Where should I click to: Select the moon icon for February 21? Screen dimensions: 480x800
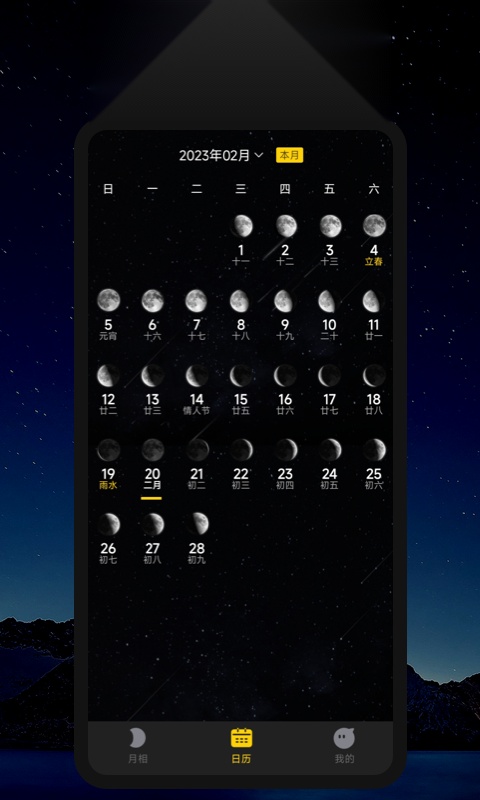pos(196,450)
